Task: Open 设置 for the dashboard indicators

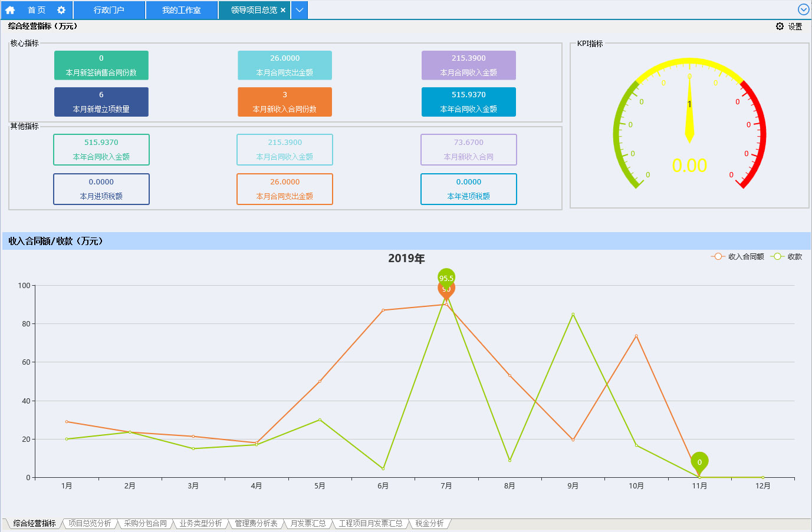Action: pyautogui.click(x=789, y=27)
